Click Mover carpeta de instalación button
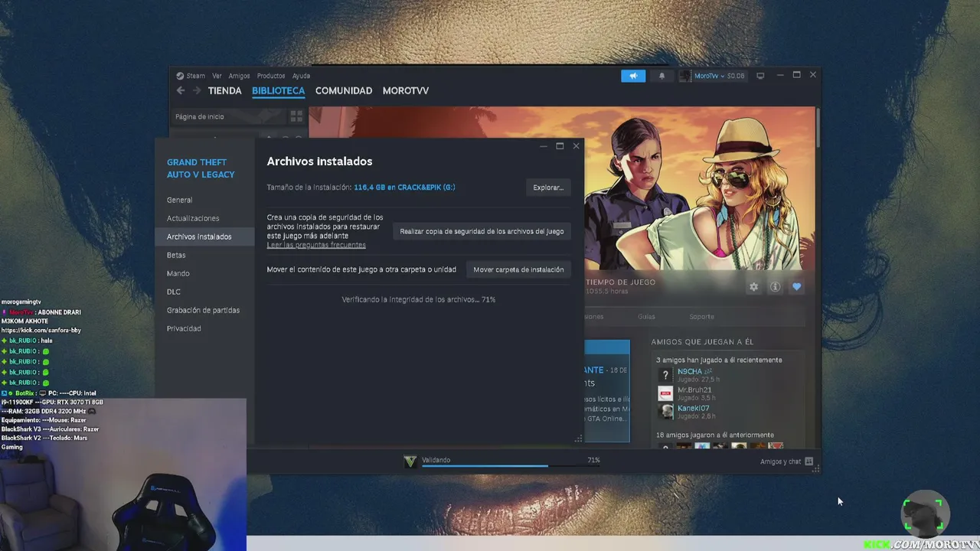This screenshot has width=980, height=551. click(518, 269)
